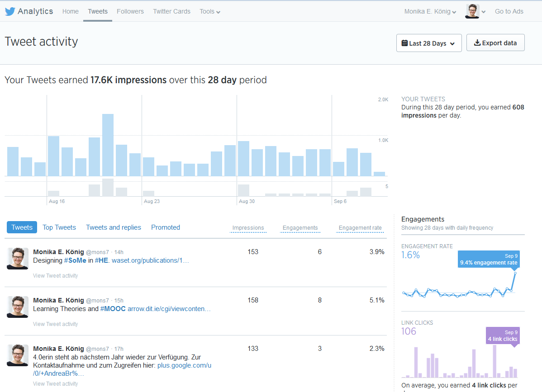Image resolution: width=542 pixels, height=392 pixels.
Task: Click avatar of the Designing #SoMe tweet
Action: pyautogui.click(x=18, y=259)
